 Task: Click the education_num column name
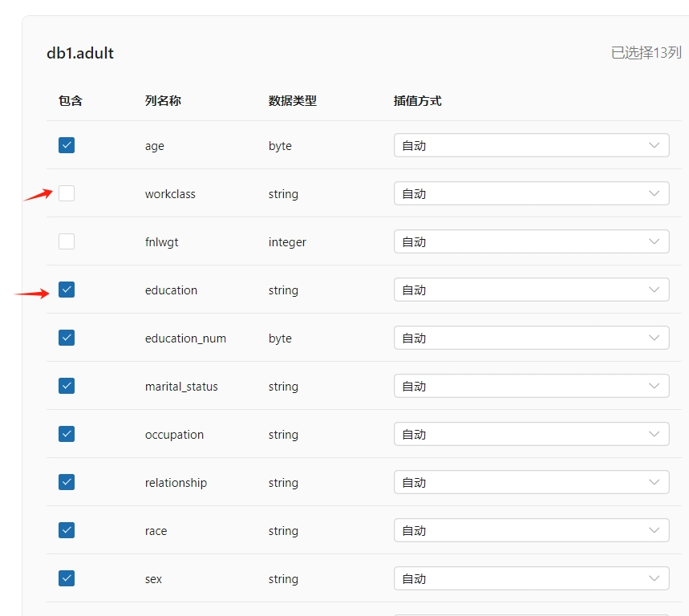185,338
